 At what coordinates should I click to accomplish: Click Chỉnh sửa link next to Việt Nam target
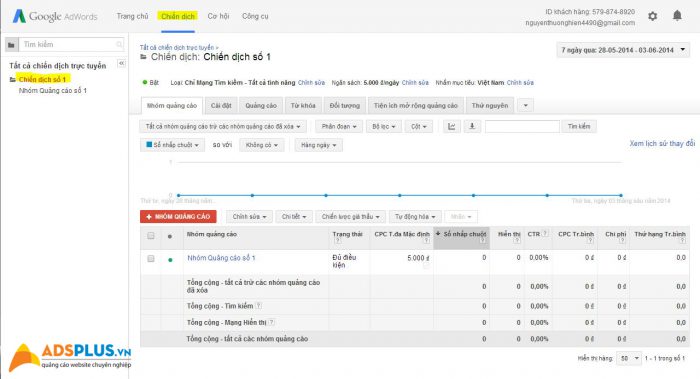pyautogui.click(x=520, y=83)
